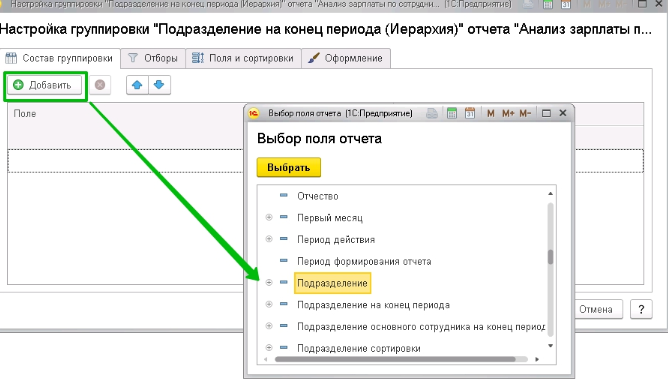668x380 pixels.
Task: Close the Выбор поля отчета dialog
Action: coord(563,113)
